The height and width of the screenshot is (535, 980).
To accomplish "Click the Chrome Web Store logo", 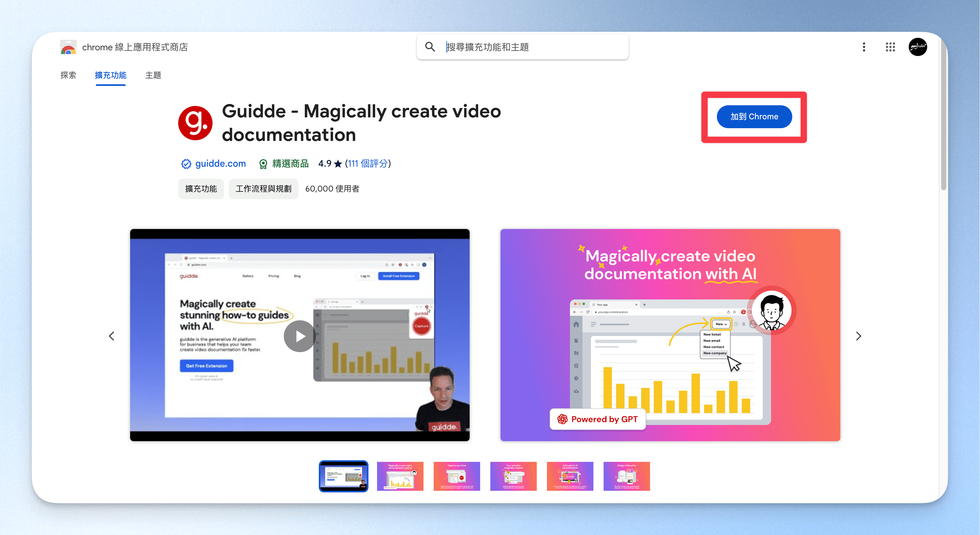I will tap(68, 47).
